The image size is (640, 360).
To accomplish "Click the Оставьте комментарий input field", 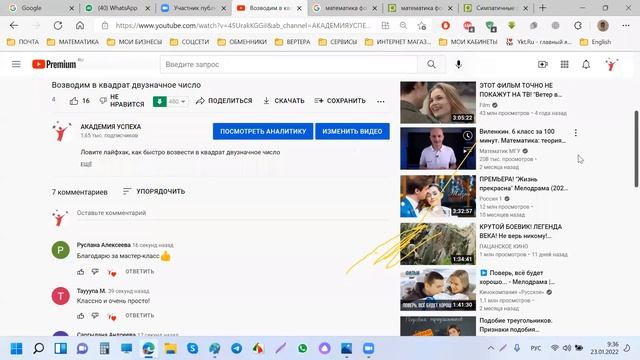I will click(x=233, y=213).
